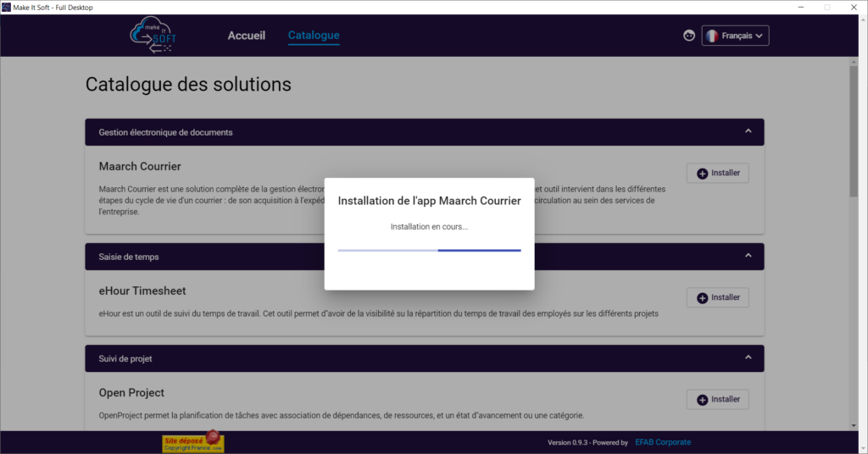This screenshot has height=454, width=868.
Task: Close the Make It Soft window
Action: pyautogui.click(x=854, y=7)
